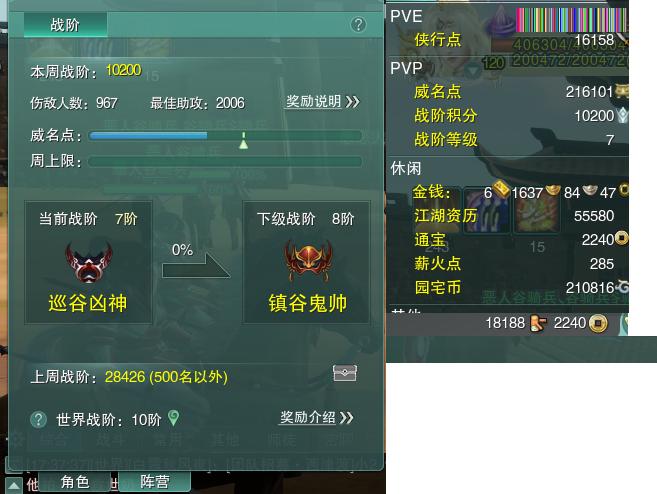657x494 pixels.
Task: Expand the chat panel with the up arrow
Action: [x=13, y=486]
